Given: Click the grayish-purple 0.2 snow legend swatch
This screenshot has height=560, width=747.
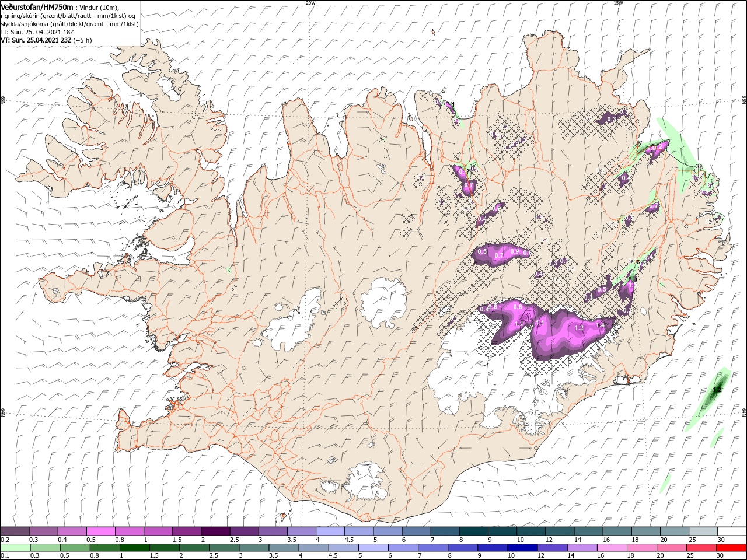Looking at the screenshot, I should coord(15,531).
